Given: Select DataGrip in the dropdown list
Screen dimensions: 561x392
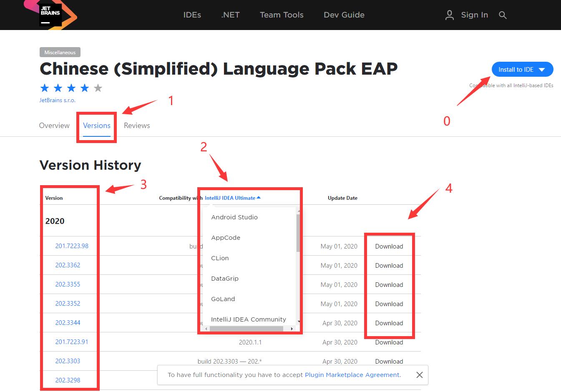Looking at the screenshot, I should tap(225, 279).
